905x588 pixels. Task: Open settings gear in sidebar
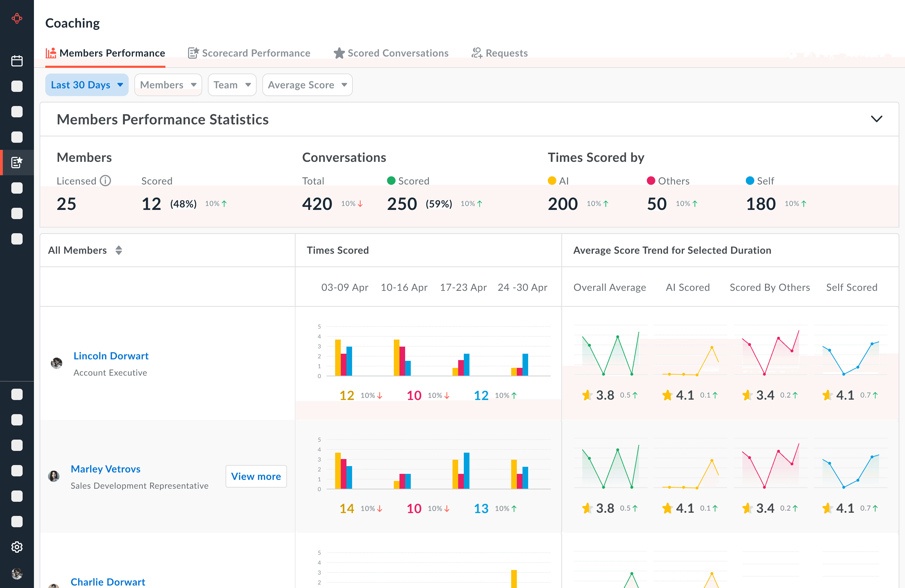pyautogui.click(x=17, y=547)
